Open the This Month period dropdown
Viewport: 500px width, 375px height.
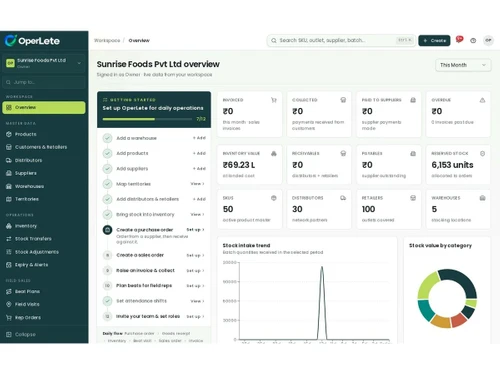tap(463, 65)
